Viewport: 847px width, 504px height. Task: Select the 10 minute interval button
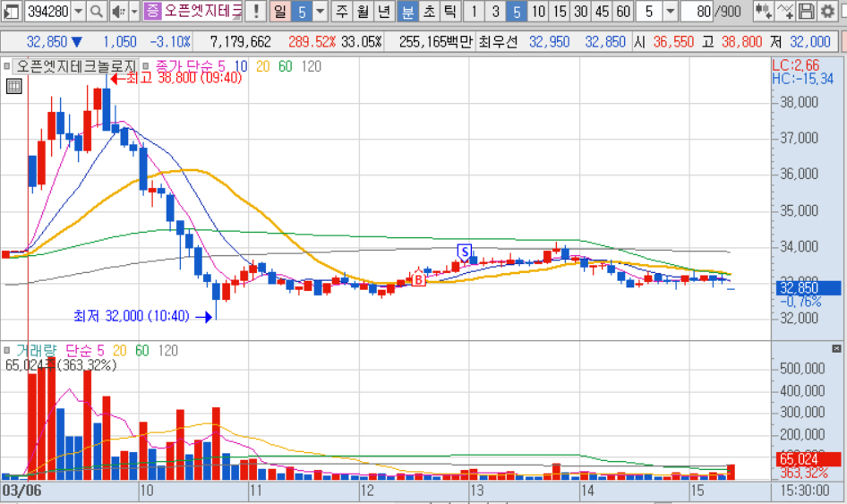tap(538, 11)
